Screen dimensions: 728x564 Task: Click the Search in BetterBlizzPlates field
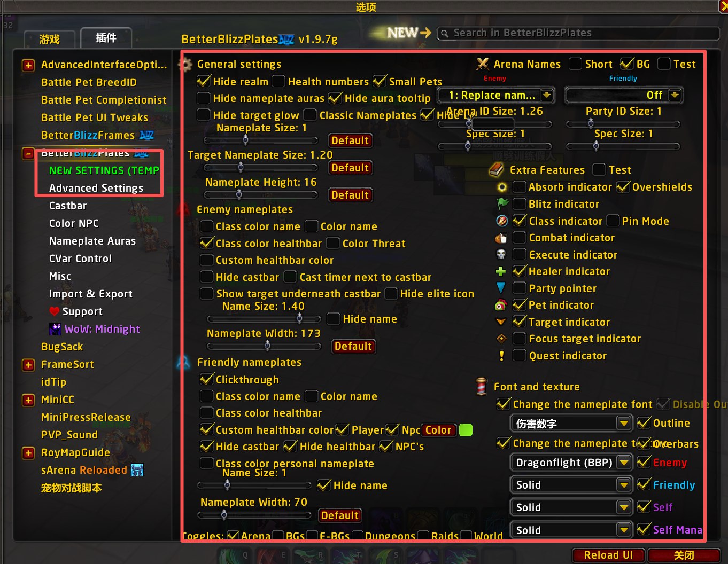578,33
